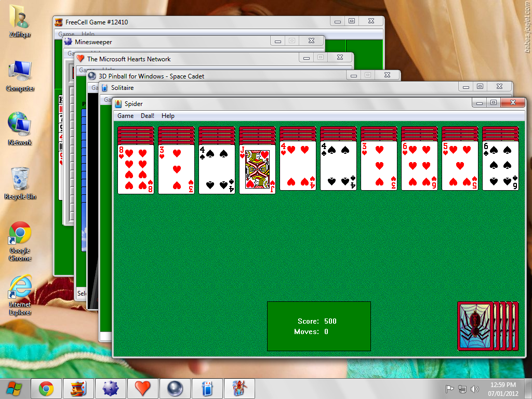Select the Computer desktop icon
The image size is (532, 399).
pos(20,76)
